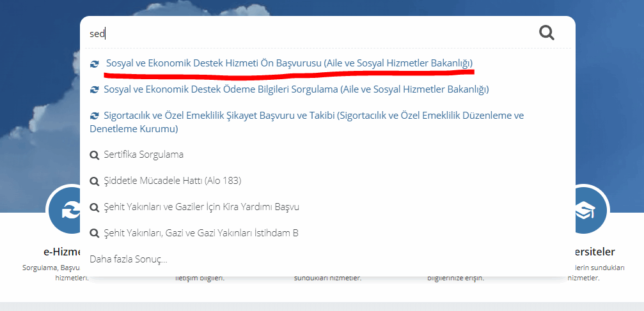Click magnifier icon beside Sertifika Sorgulama
This screenshot has width=644, height=311.
click(x=95, y=155)
